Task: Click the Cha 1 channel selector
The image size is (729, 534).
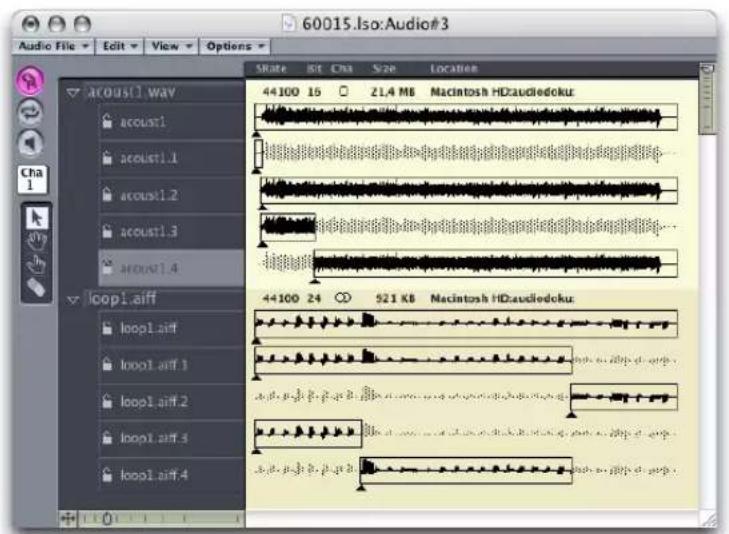Action: click(x=32, y=178)
